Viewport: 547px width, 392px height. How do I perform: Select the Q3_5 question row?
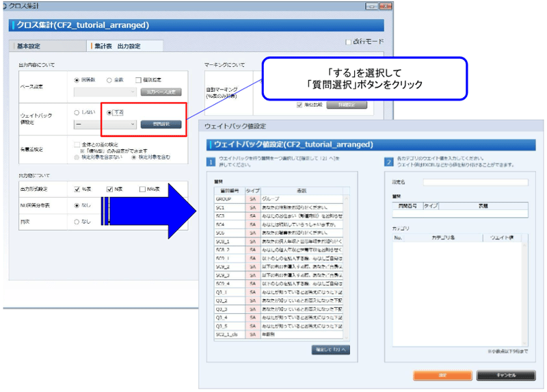click(278, 326)
